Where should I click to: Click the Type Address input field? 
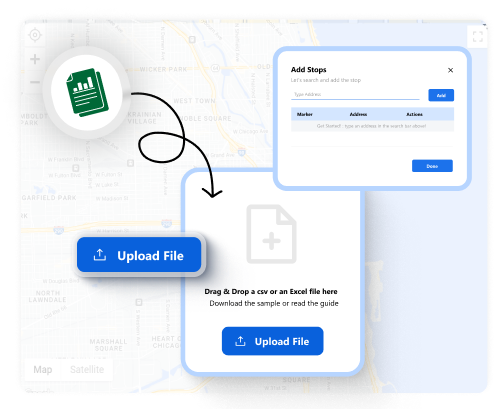click(x=355, y=95)
